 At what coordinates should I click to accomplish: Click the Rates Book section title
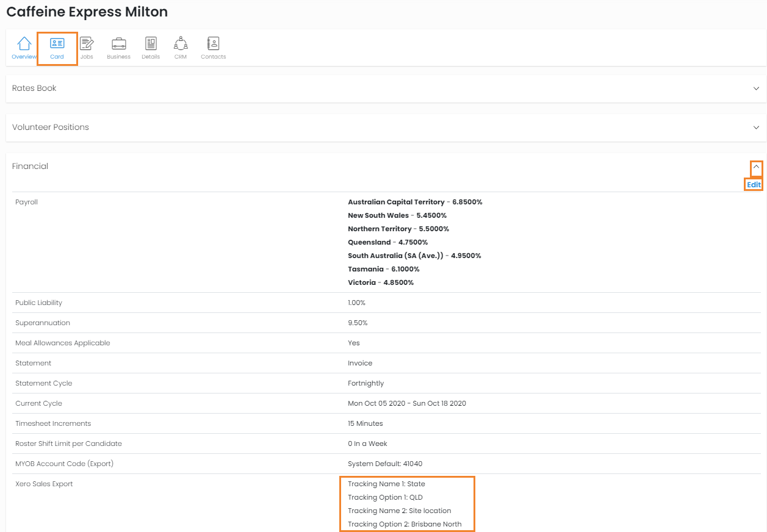(34, 88)
